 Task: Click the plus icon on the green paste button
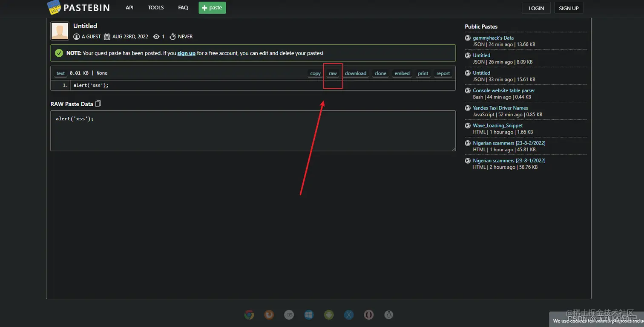(204, 8)
